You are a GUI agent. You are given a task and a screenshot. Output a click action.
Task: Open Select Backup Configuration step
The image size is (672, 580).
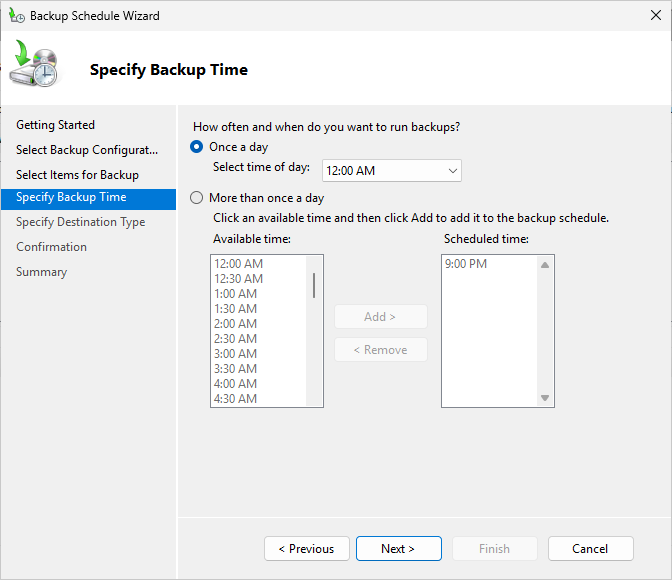[87, 150]
